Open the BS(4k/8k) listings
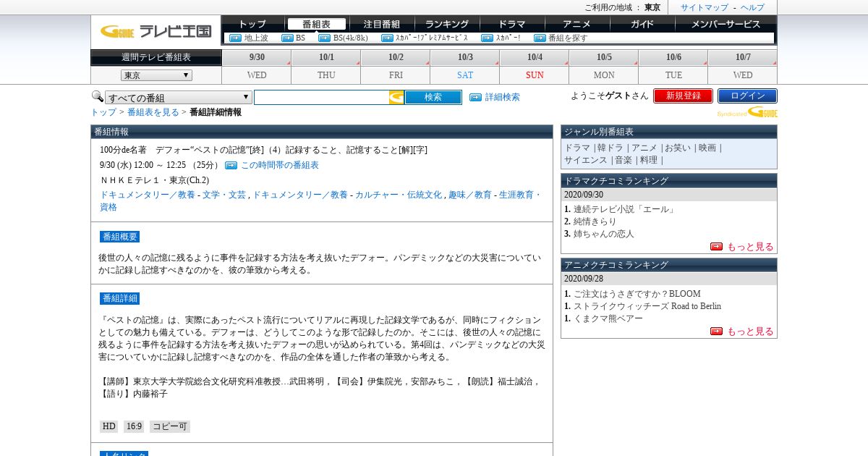Screen dimensions: 868x456 click(x=350, y=38)
